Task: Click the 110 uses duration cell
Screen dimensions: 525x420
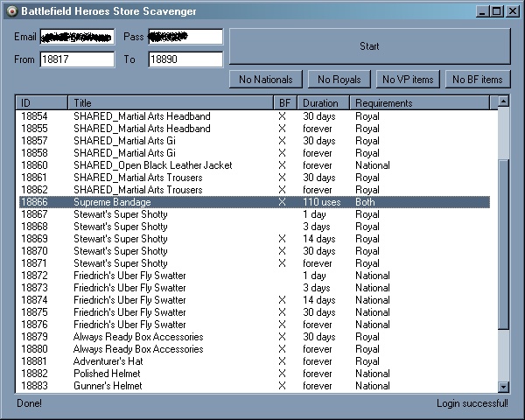Action: (x=322, y=202)
